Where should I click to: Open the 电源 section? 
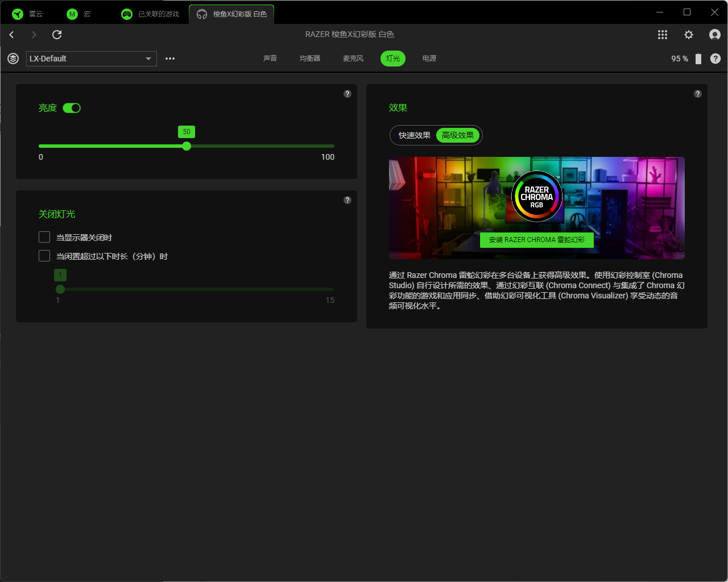point(429,59)
